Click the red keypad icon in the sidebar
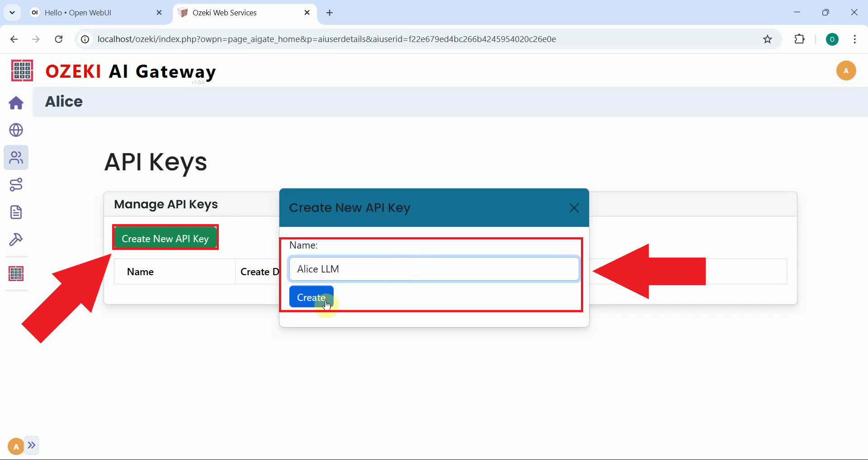This screenshot has height=460, width=868. [16, 273]
